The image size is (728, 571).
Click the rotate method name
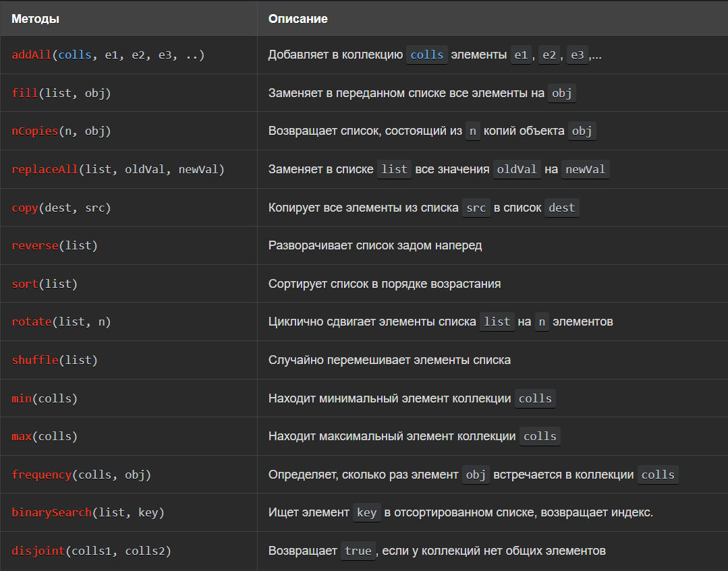tap(32, 322)
